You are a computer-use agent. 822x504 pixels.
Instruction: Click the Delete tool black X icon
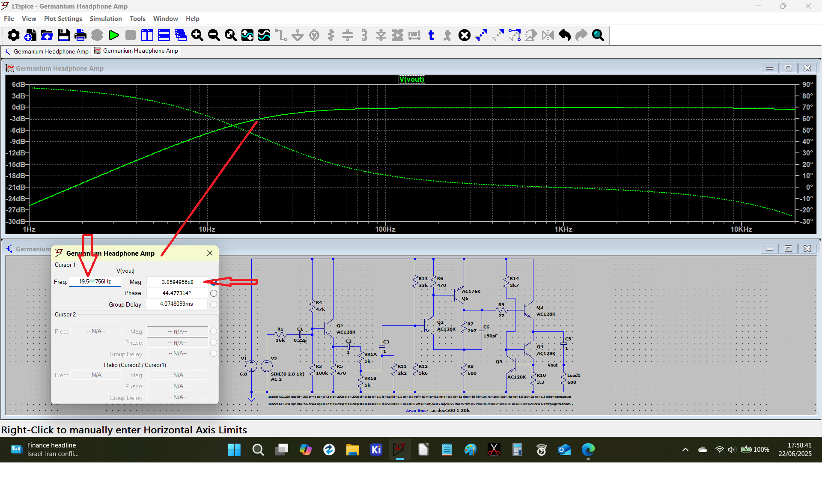tap(465, 35)
